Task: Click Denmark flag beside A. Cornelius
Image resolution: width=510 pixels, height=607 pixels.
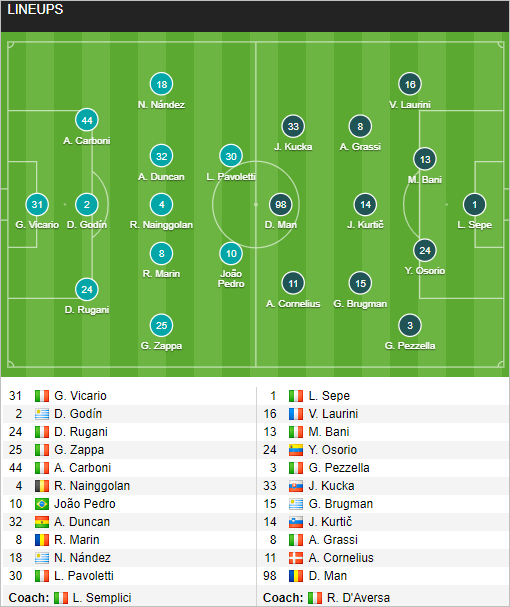Action: click(296, 558)
